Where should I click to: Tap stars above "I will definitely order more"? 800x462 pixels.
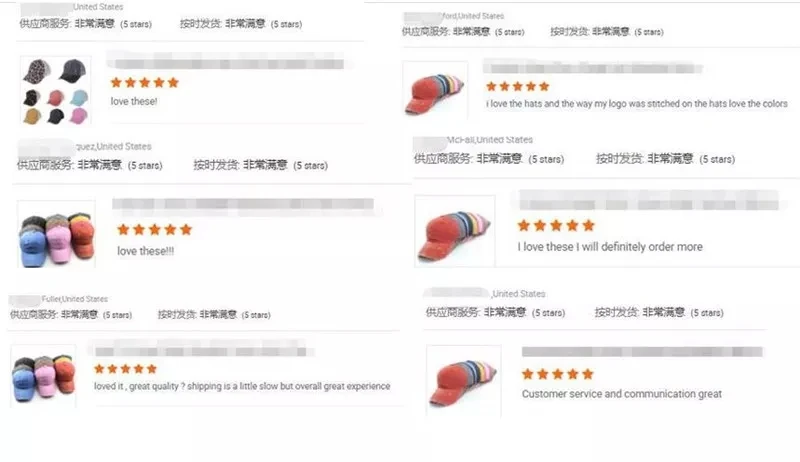(x=555, y=225)
